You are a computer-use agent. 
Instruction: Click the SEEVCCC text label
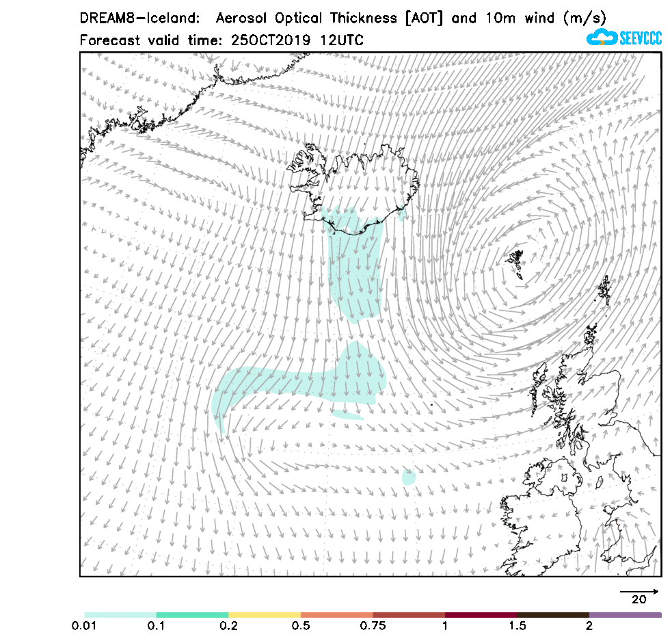click(640, 38)
